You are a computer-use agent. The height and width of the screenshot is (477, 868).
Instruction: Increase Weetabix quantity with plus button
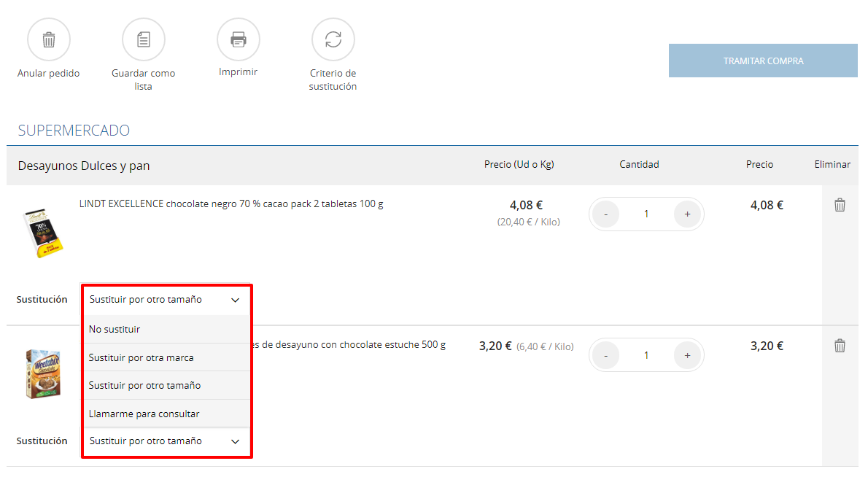[687, 355]
